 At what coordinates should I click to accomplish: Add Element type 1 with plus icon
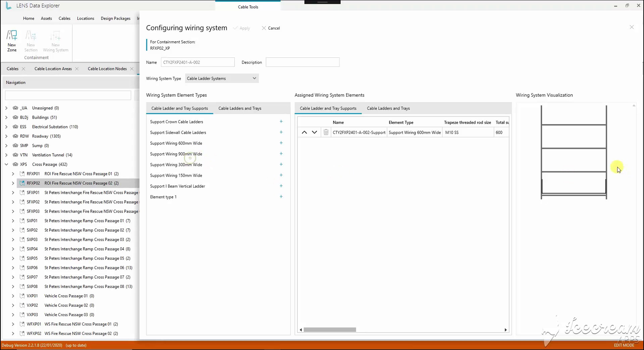click(281, 197)
